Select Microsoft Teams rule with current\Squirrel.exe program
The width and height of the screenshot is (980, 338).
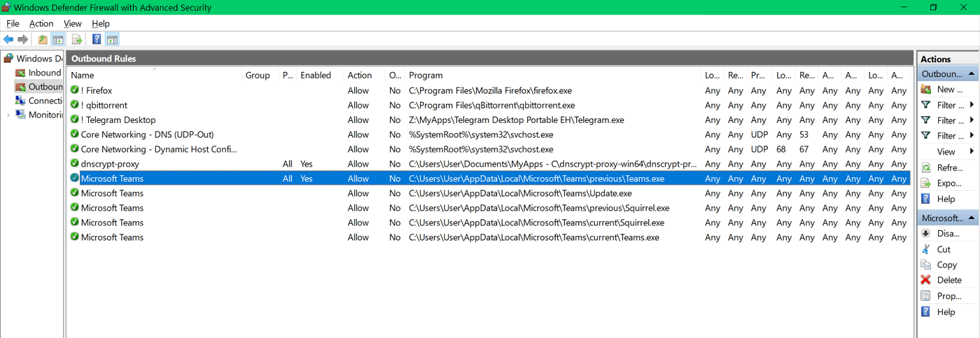tap(489, 222)
